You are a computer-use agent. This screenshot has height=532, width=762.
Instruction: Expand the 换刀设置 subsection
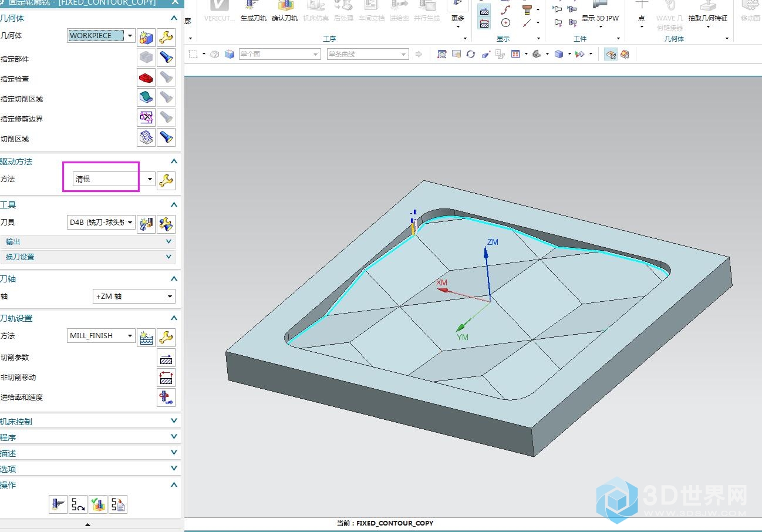tap(89, 257)
